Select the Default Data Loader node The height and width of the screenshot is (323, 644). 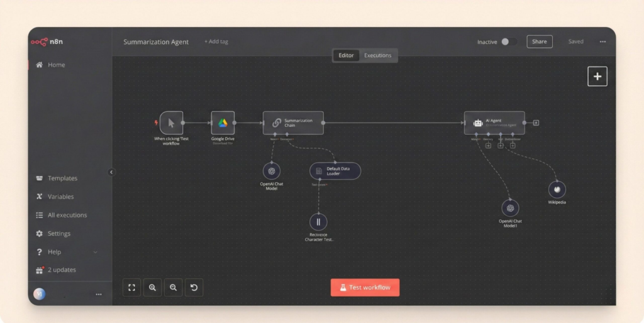click(x=335, y=171)
